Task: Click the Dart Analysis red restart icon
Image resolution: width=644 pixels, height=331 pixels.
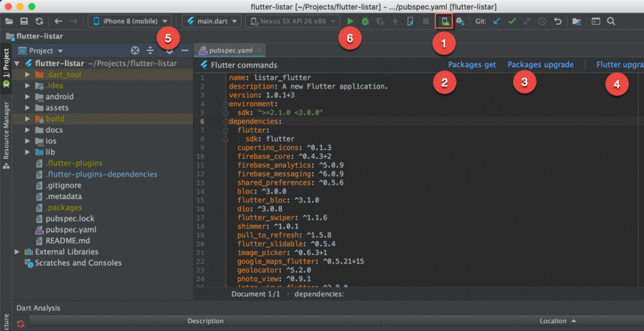Action: [x=21, y=323]
